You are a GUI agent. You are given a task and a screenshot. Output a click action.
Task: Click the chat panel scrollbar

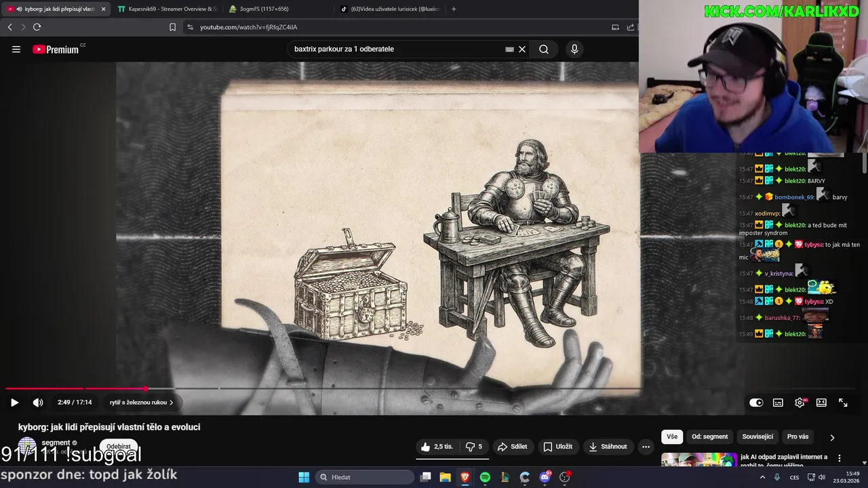point(864,163)
